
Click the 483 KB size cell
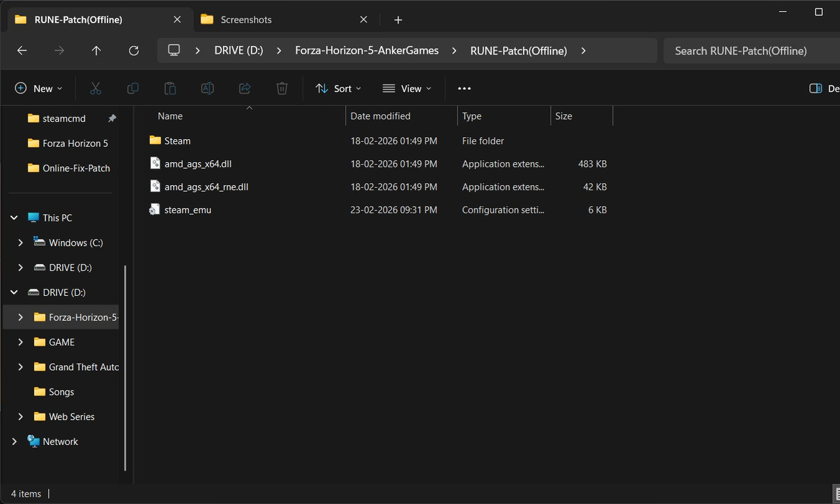[592, 163]
